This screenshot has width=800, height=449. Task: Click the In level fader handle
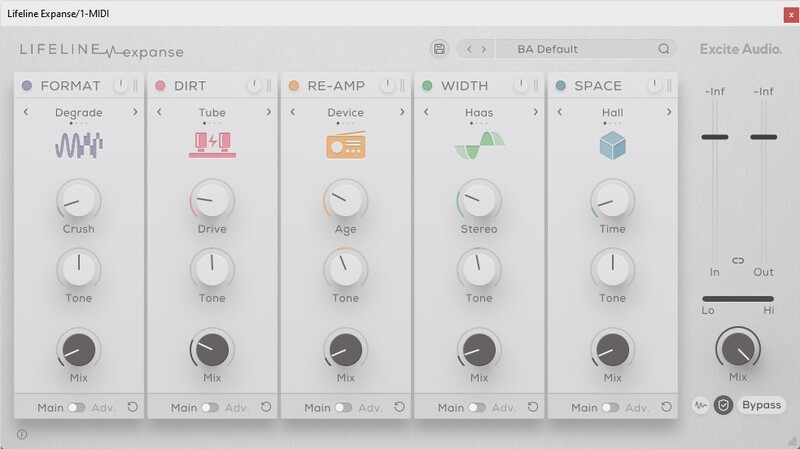[715, 137]
